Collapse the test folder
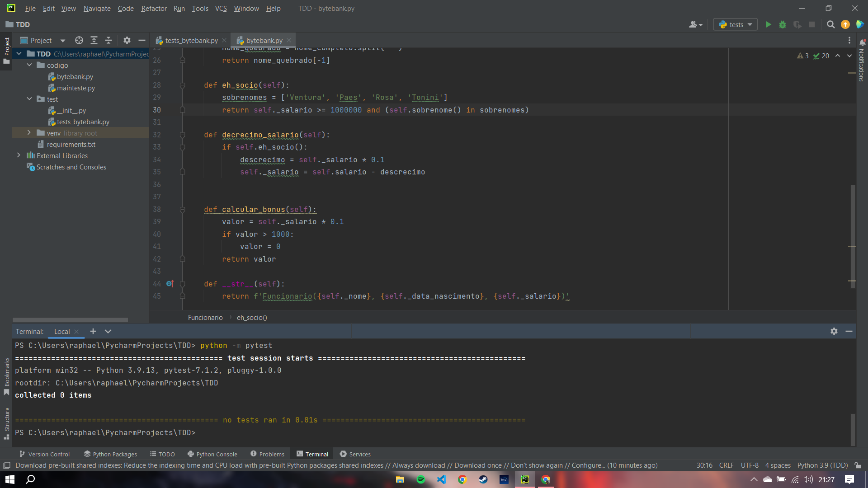Screen dimensions: 868x488 coord(29,99)
